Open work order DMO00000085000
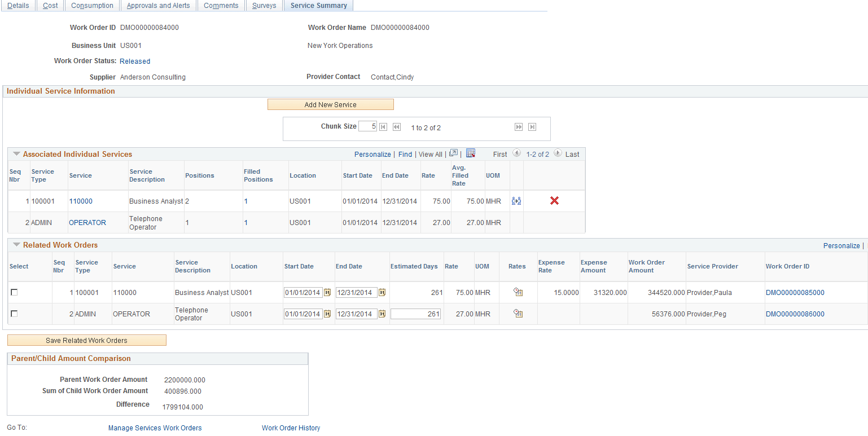The height and width of the screenshot is (436, 868). pyautogui.click(x=795, y=292)
